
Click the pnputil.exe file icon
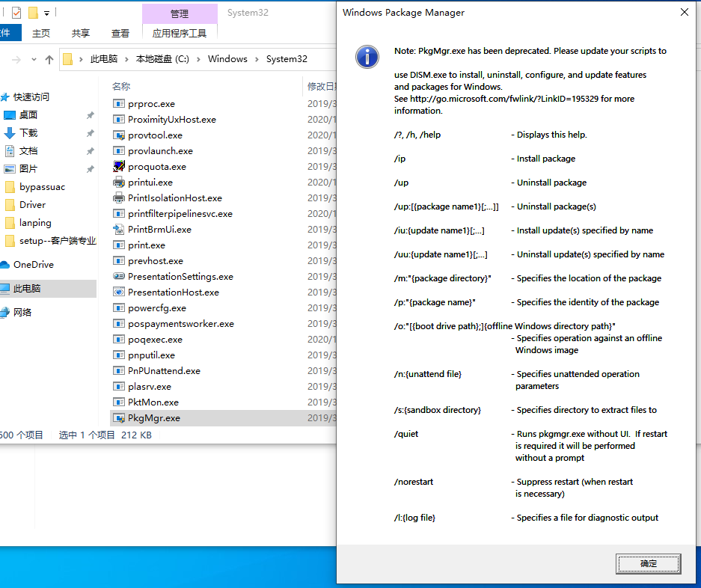118,355
